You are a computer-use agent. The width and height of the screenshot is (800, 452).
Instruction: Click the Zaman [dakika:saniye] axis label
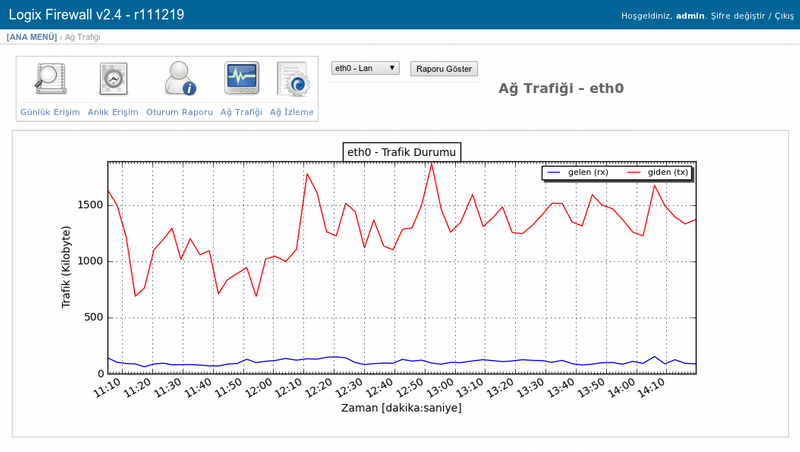402,408
